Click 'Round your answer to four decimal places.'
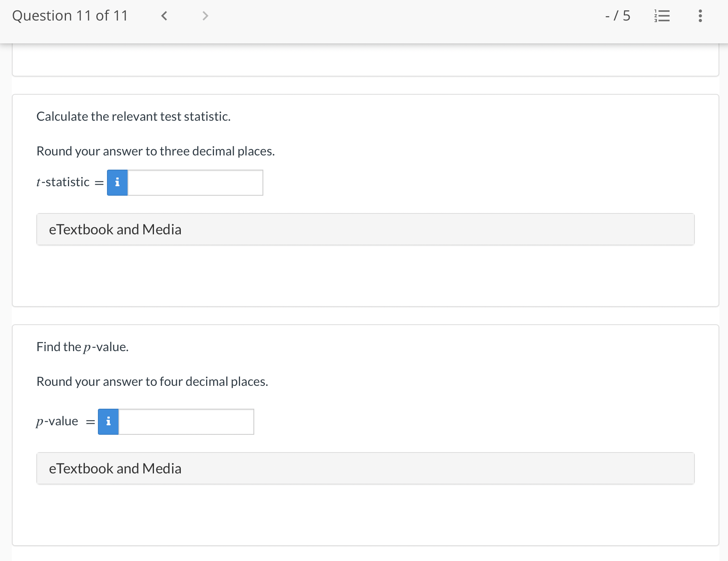 click(152, 381)
